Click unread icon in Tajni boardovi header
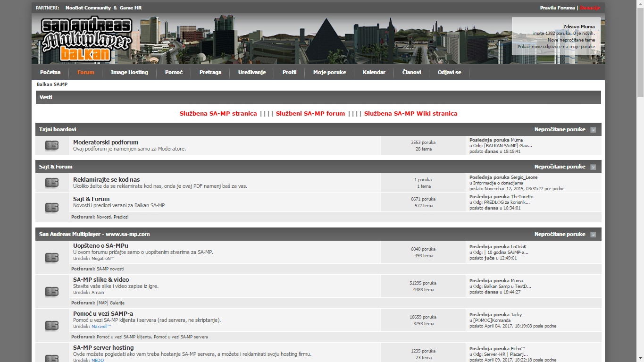This screenshot has height=362, width=644. point(593,130)
